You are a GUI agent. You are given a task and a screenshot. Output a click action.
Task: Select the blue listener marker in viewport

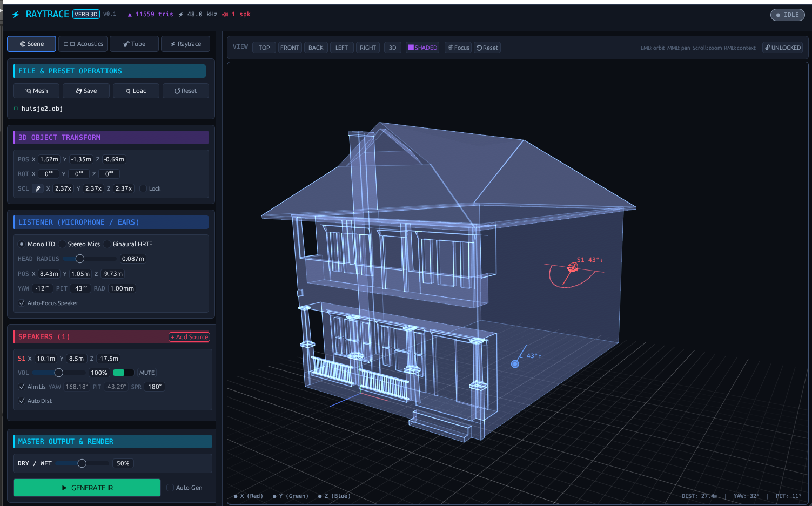(x=515, y=364)
